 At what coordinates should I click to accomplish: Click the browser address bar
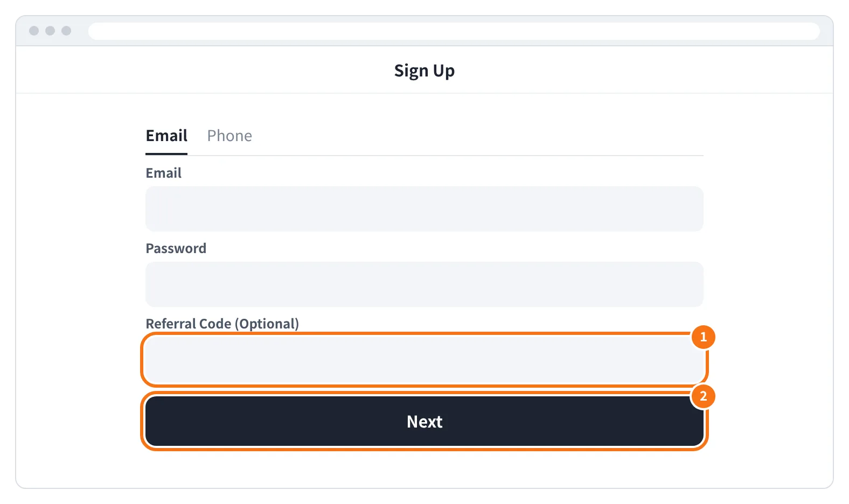[x=454, y=31]
